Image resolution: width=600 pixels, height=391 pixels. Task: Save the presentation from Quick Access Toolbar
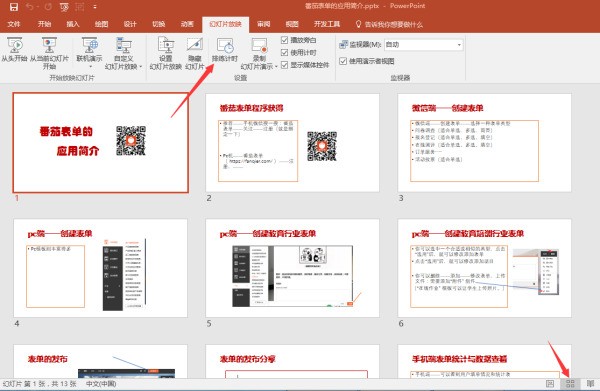pyautogui.click(x=14, y=7)
